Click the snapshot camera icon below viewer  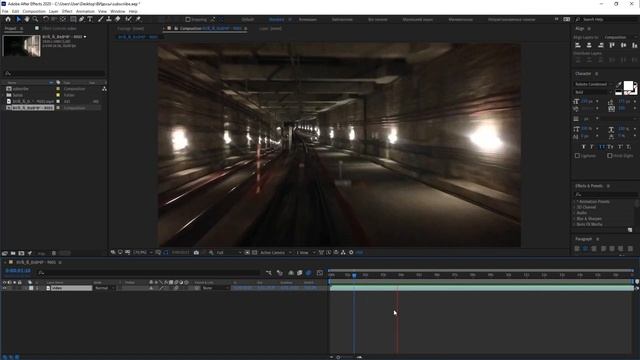(196, 253)
